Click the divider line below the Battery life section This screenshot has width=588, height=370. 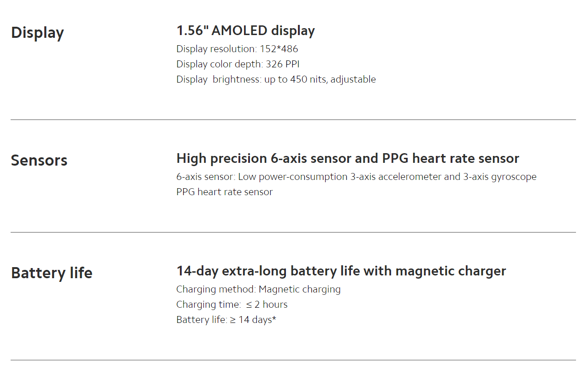click(293, 360)
